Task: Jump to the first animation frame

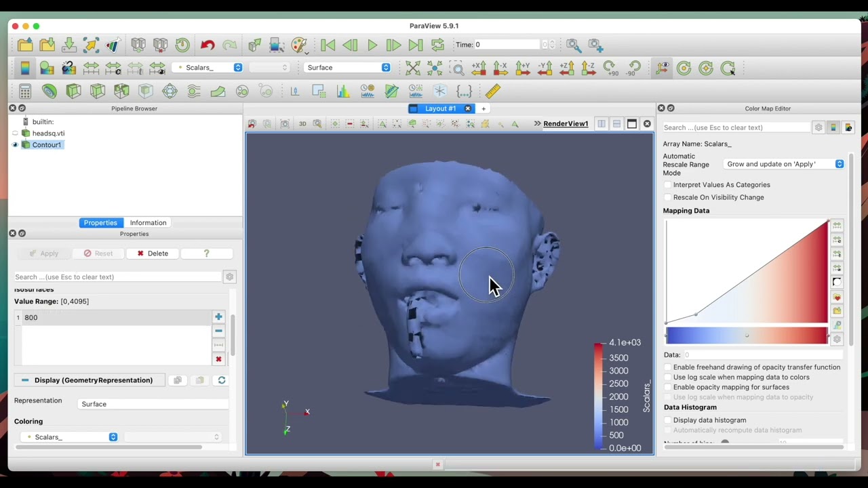Action: [328, 45]
